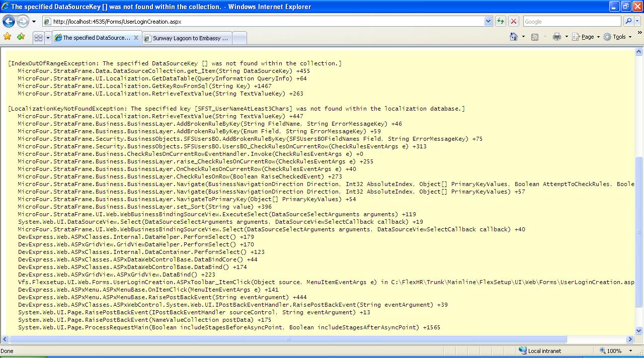Viewport: 644px width, 358px height.
Task: Expand the address bar history dropdown
Action: click(488, 22)
